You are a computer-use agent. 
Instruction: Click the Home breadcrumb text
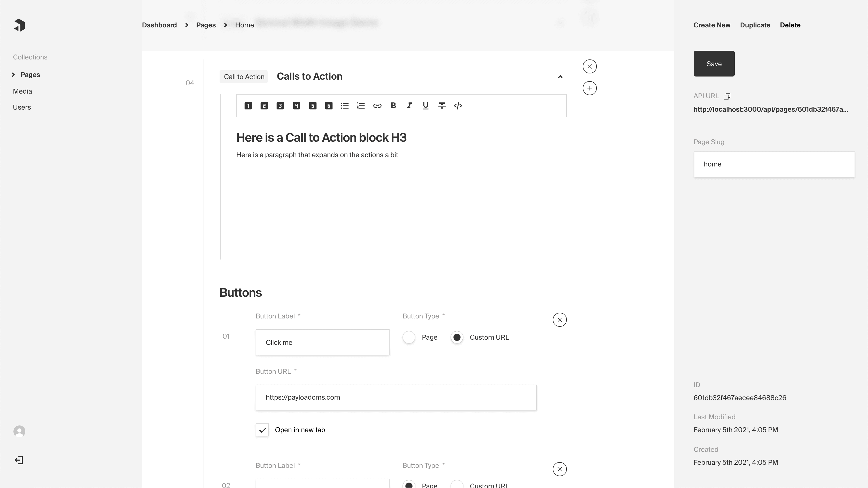[245, 25]
